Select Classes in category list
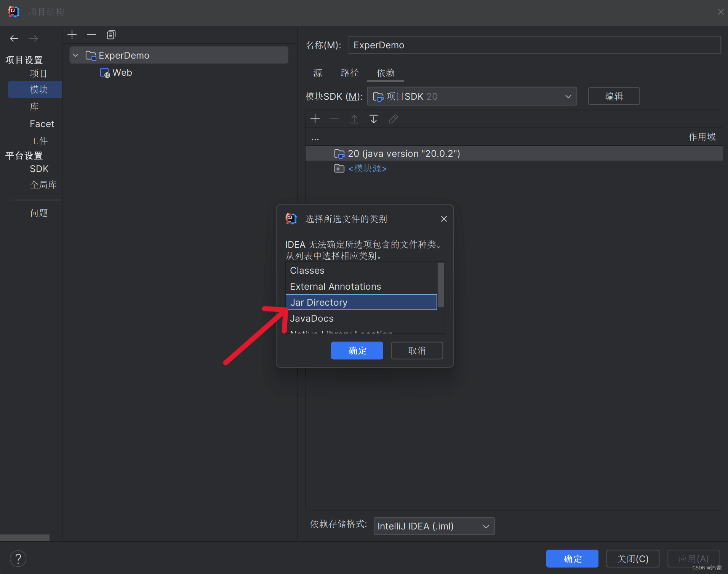 click(361, 271)
